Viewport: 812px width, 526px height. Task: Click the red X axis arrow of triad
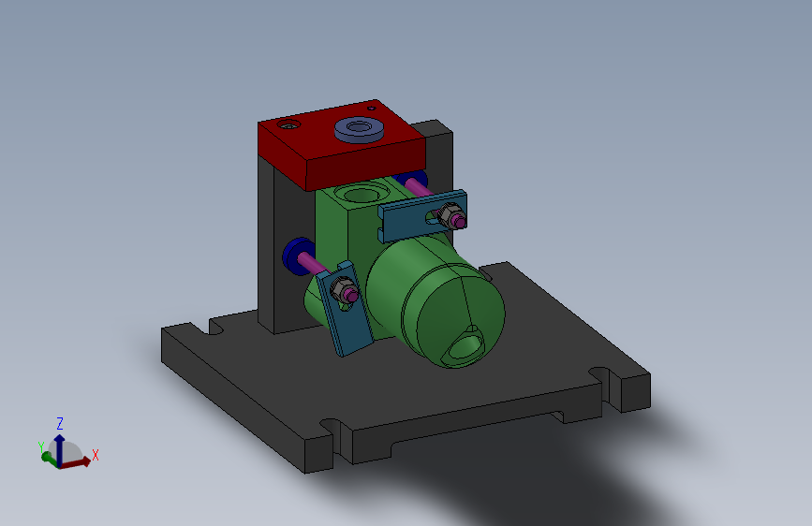point(77,463)
